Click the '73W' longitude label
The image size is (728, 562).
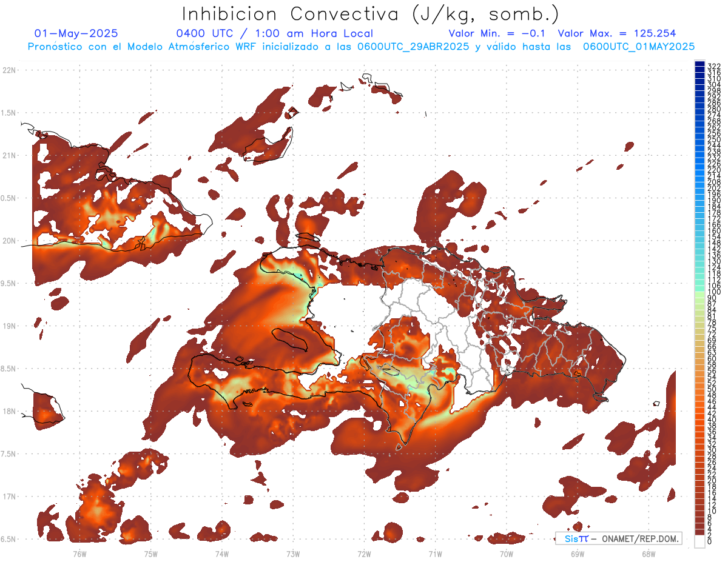[x=293, y=554]
